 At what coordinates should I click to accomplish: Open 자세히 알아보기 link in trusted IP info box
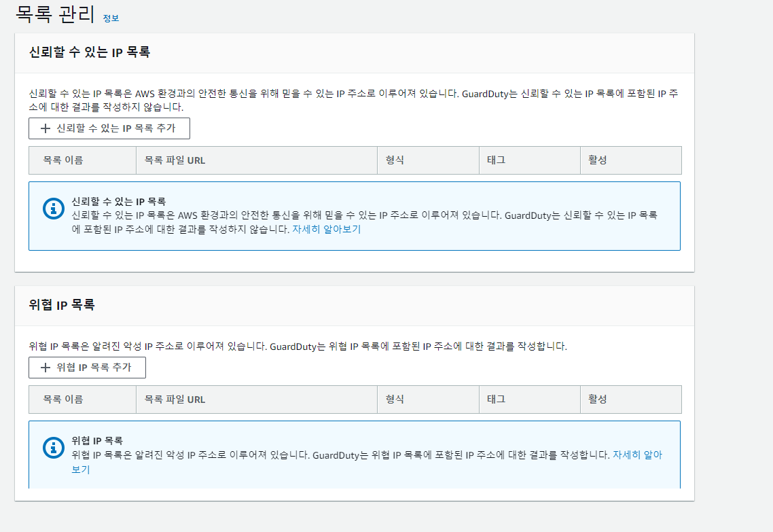tap(326, 229)
